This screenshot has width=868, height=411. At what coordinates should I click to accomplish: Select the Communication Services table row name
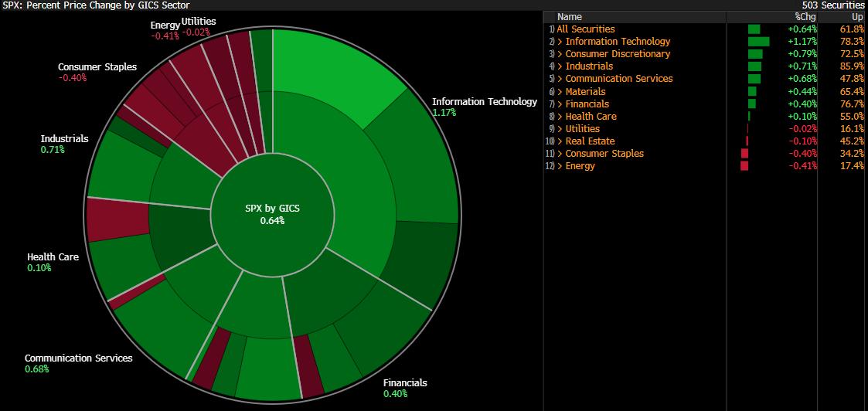coord(618,79)
